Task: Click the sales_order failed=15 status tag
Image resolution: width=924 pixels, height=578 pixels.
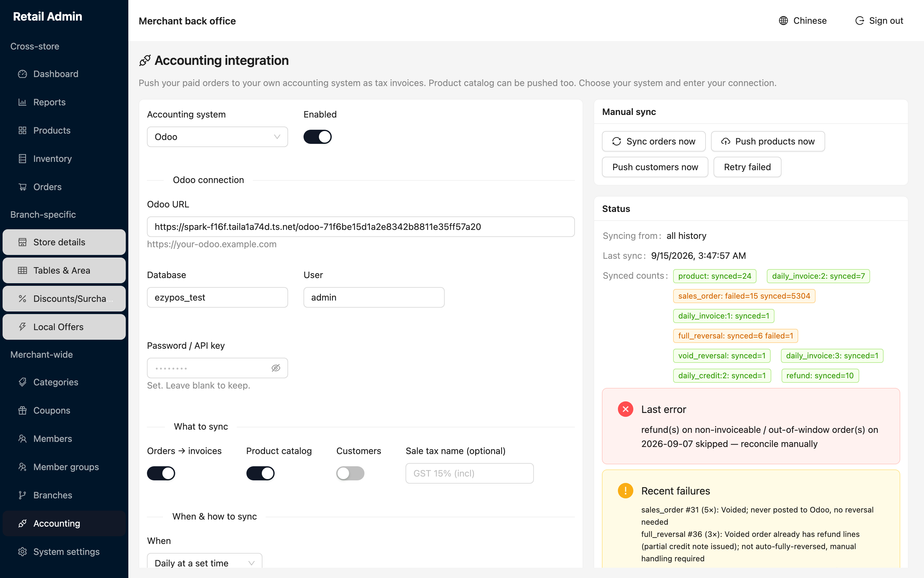Action: 744,296
